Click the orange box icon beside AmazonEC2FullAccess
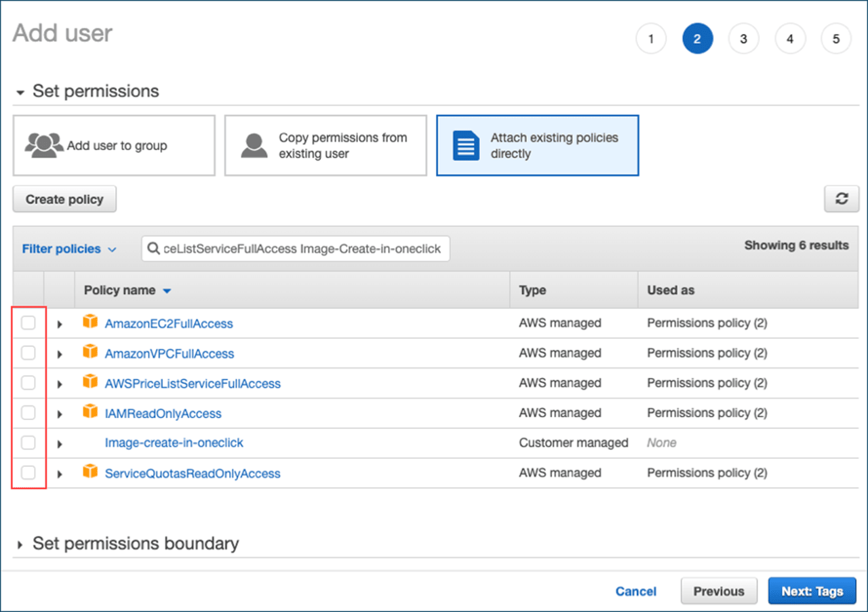 pos(90,323)
